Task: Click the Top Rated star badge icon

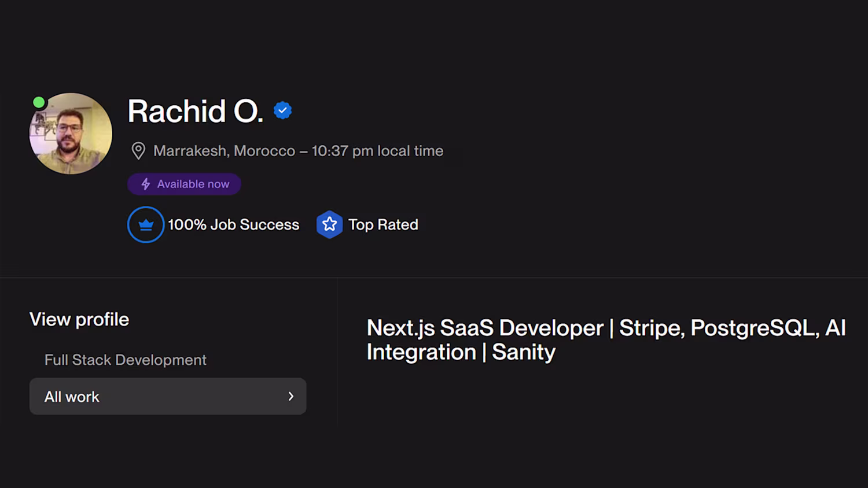Action: (329, 224)
